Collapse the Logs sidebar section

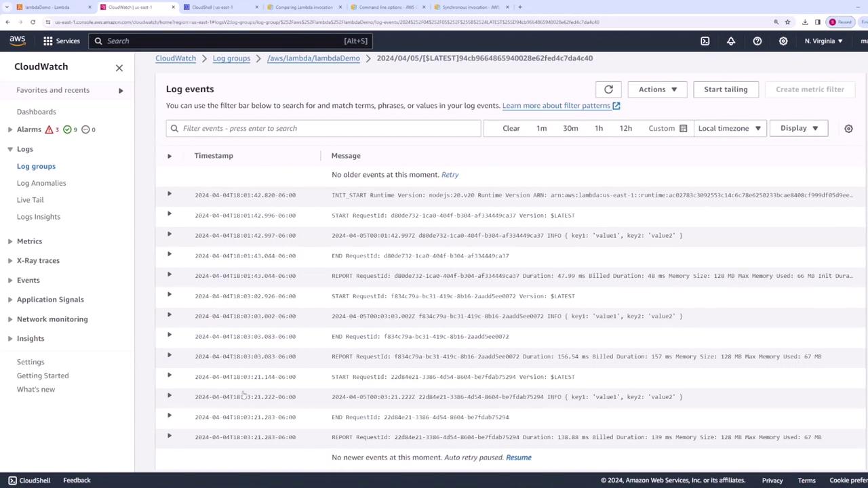point(10,149)
